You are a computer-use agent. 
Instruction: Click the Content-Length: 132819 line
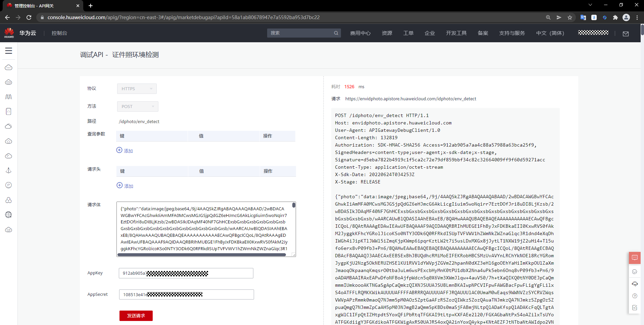click(x=366, y=138)
